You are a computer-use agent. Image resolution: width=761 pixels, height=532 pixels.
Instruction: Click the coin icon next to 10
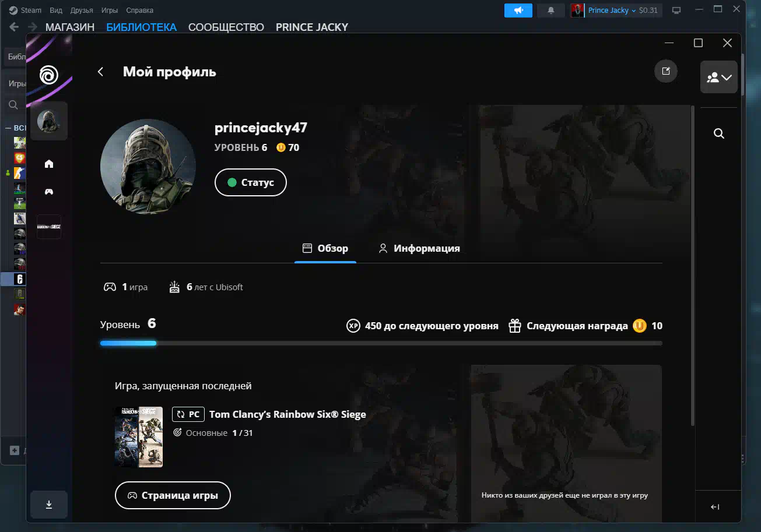coord(640,326)
